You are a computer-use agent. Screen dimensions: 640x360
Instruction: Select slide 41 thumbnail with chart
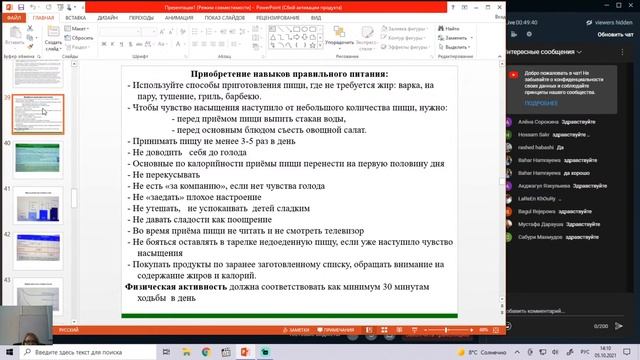click(x=38, y=205)
